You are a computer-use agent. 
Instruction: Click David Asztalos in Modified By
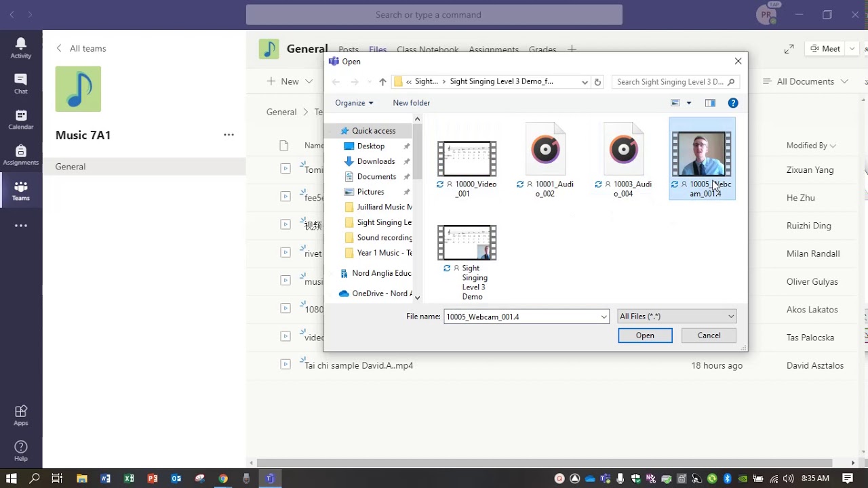tap(815, 365)
